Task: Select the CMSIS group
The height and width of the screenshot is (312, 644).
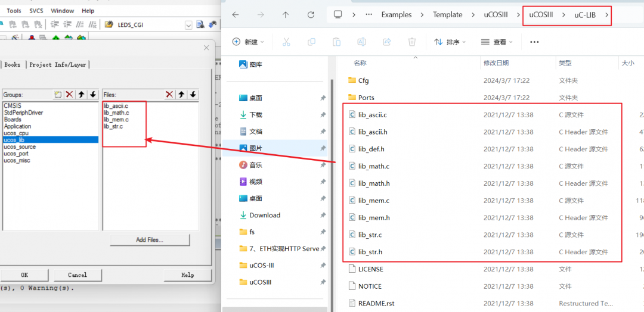Action: coord(13,106)
